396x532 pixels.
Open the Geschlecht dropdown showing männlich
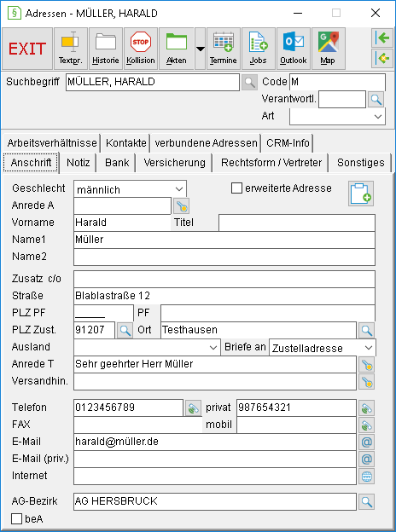pyautogui.click(x=130, y=189)
